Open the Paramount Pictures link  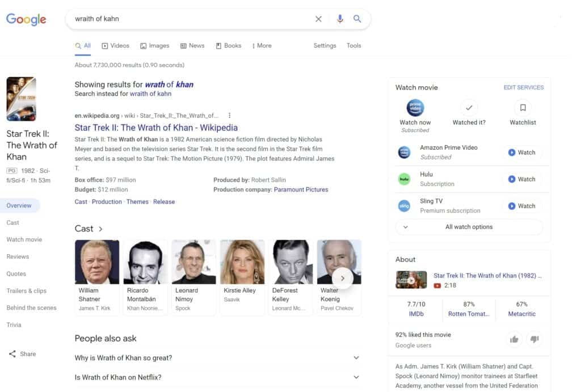[301, 189]
